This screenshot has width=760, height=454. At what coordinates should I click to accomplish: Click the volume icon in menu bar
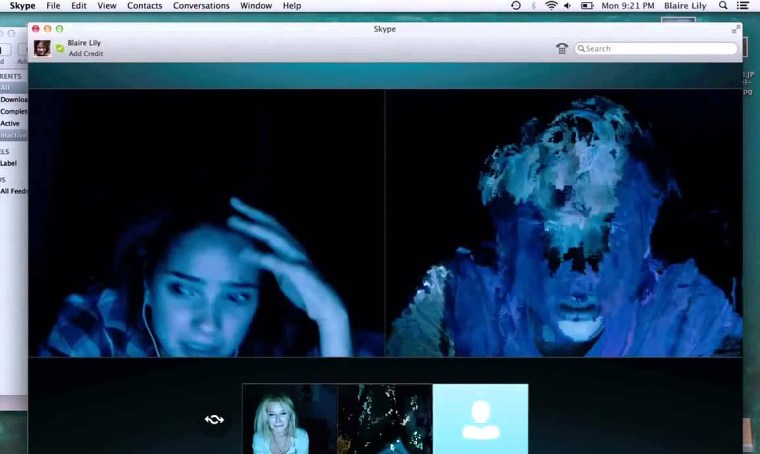571,6
